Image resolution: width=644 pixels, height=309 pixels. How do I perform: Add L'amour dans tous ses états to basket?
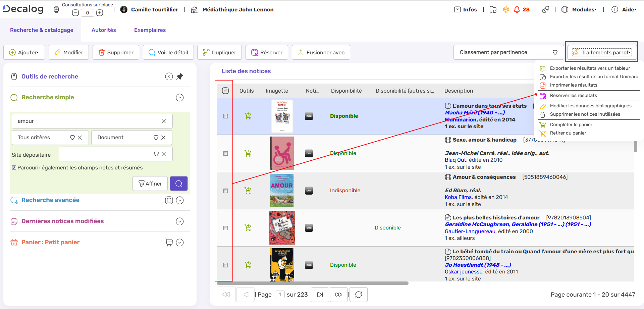click(x=248, y=116)
